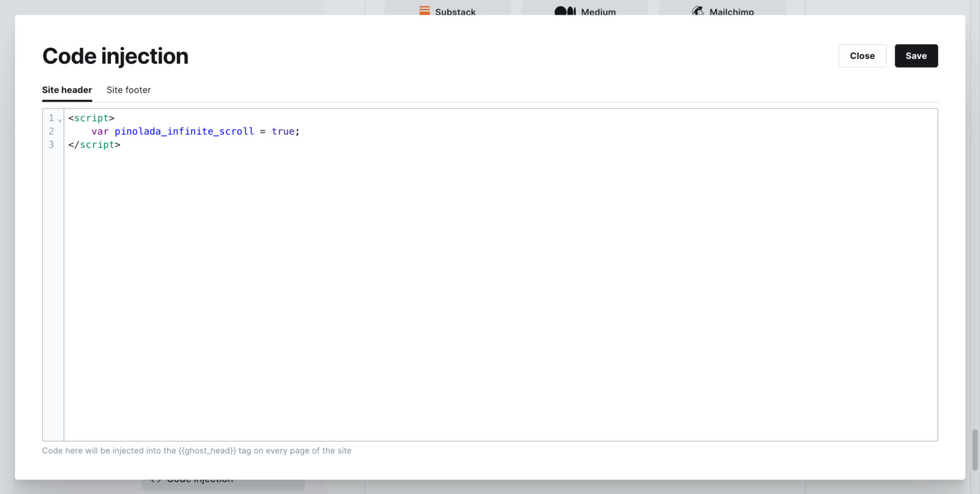The height and width of the screenshot is (494, 980).
Task: Place cursor in the opening script tag
Action: point(91,118)
